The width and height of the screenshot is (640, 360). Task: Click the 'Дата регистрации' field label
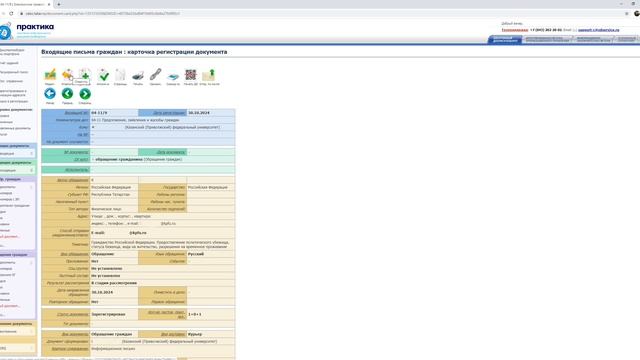pyautogui.click(x=169, y=113)
